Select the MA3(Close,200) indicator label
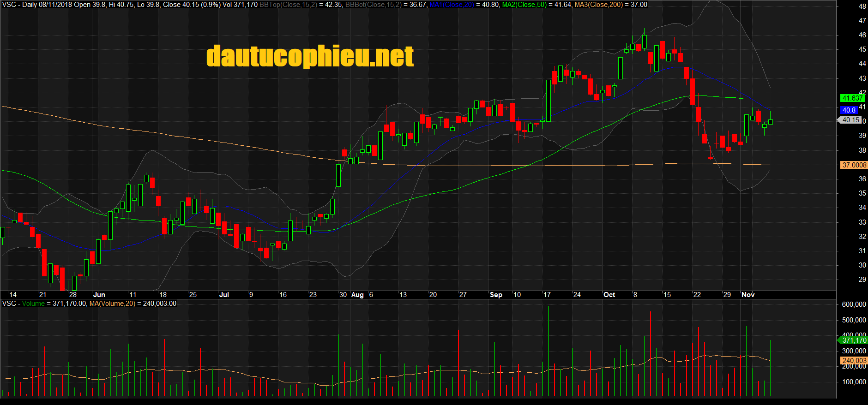The width and height of the screenshot is (868, 405). [598, 5]
